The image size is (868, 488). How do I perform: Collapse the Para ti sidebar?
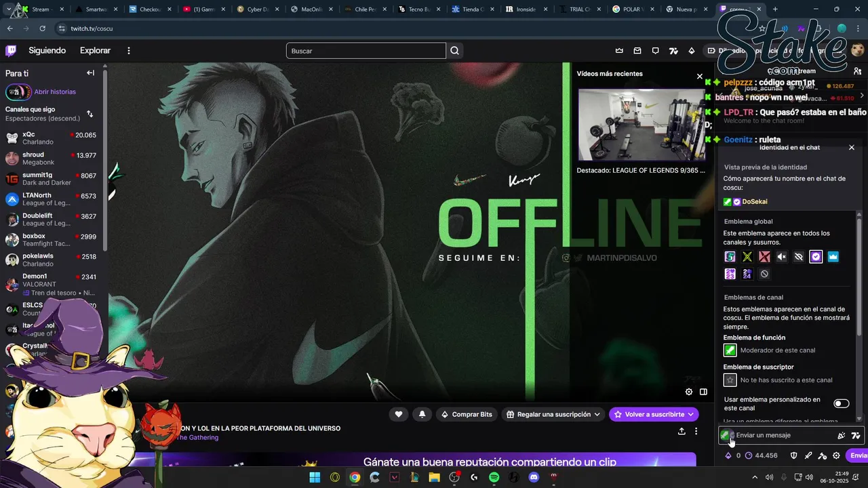click(x=90, y=73)
